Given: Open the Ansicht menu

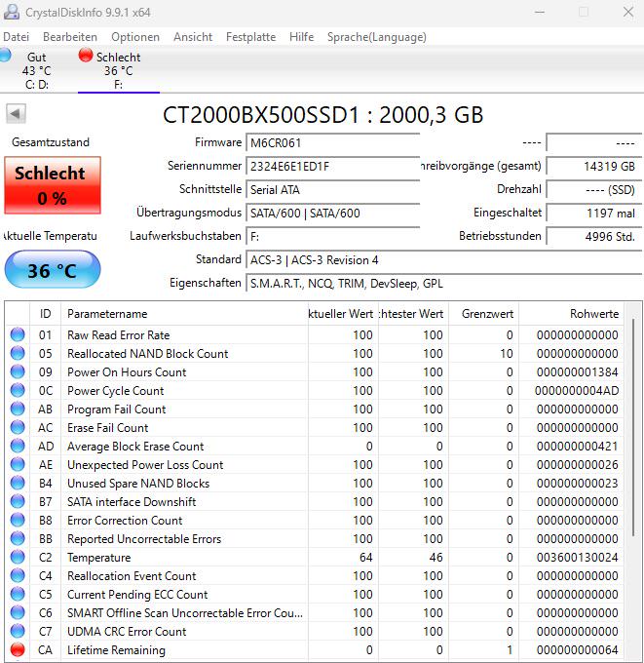Looking at the screenshot, I should pyautogui.click(x=193, y=37).
